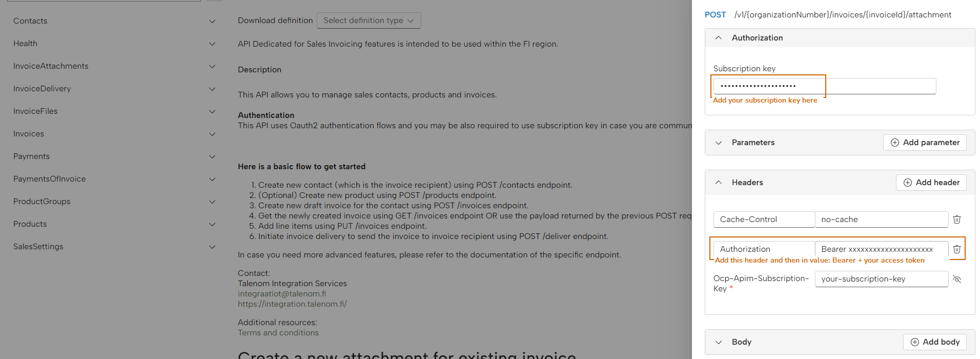The width and height of the screenshot is (980, 359).
Task: Open the integration.talenom.fi website link
Action: pyautogui.click(x=292, y=304)
